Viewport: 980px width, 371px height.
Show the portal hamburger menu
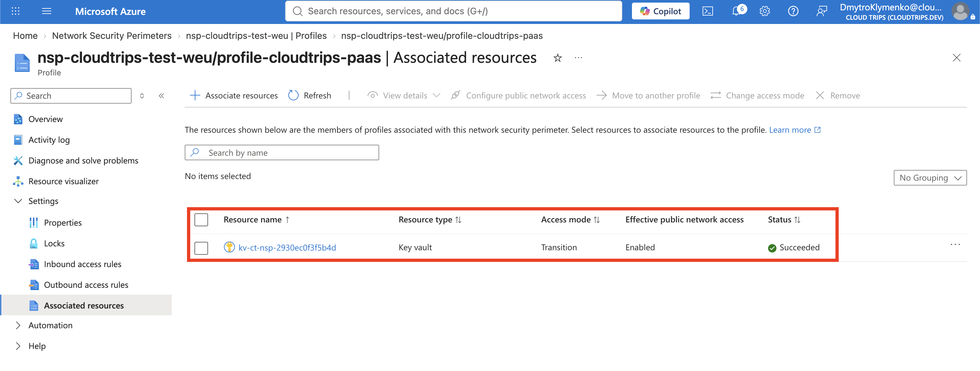[47, 11]
